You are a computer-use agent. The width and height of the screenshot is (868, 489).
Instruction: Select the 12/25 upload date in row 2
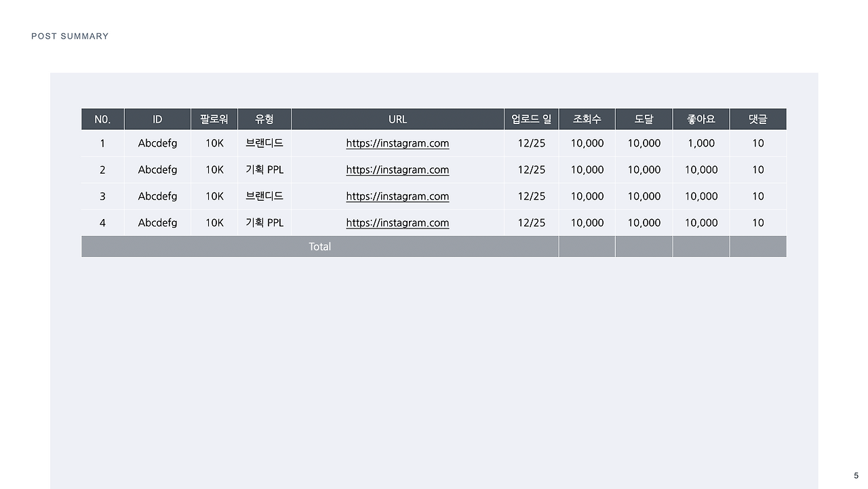pyautogui.click(x=532, y=170)
